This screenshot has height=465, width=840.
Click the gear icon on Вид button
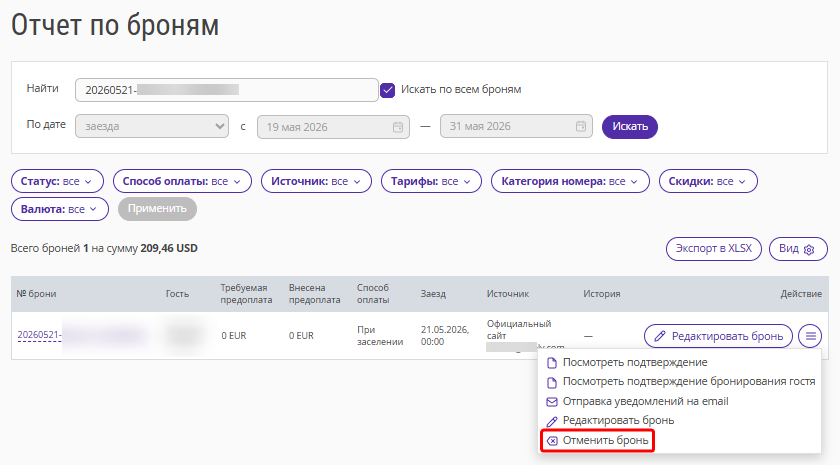click(809, 249)
